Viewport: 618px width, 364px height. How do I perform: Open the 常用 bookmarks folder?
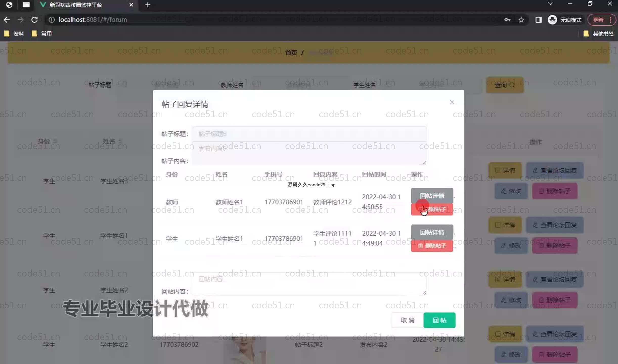click(x=42, y=34)
